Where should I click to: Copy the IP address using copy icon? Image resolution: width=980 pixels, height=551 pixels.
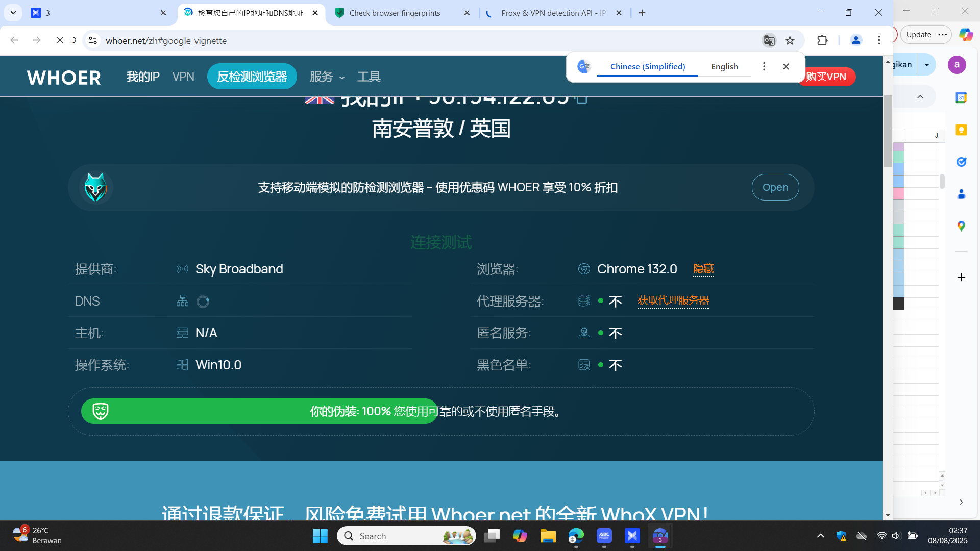(581, 98)
